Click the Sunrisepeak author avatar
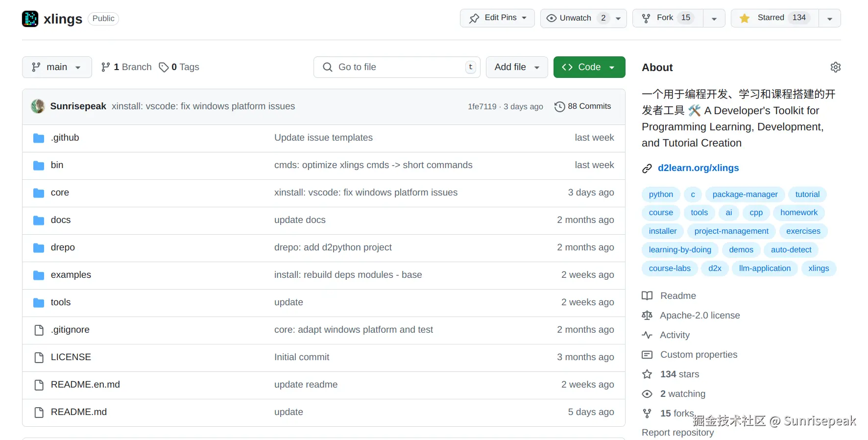 [x=38, y=106]
